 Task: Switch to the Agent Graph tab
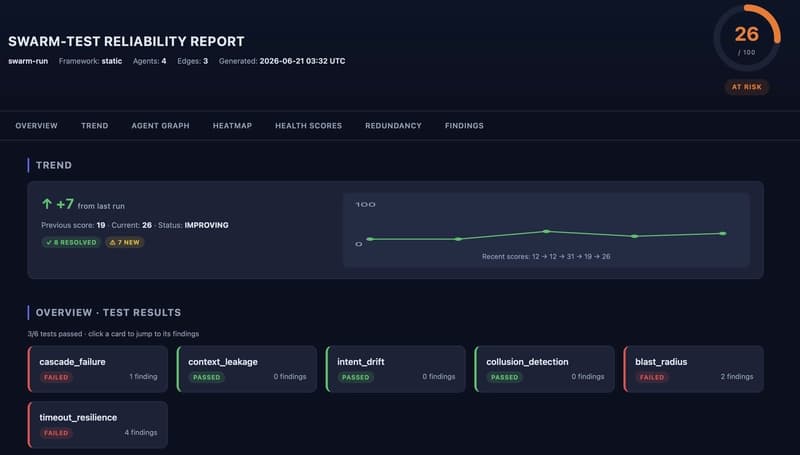coord(160,125)
